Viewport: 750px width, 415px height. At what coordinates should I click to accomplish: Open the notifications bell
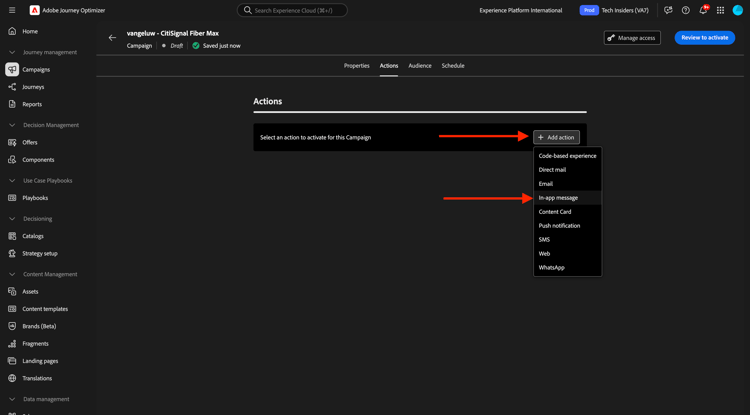tap(703, 10)
